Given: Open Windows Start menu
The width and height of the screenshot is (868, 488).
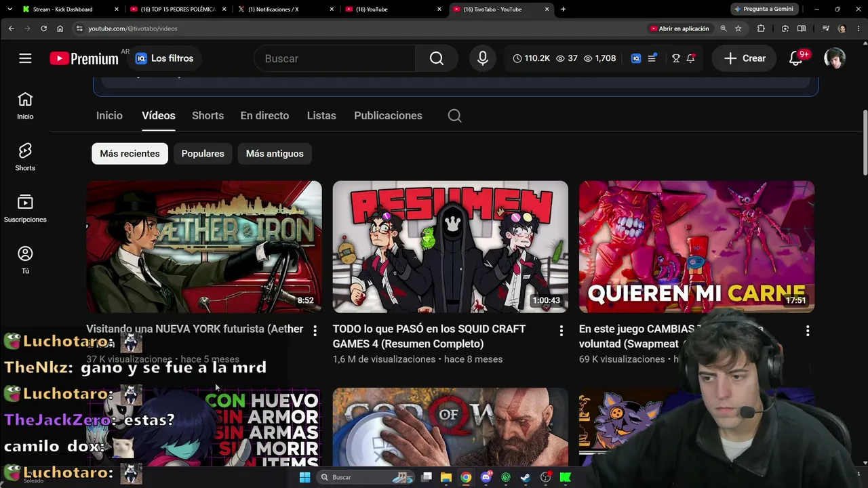Looking at the screenshot, I should pos(304,477).
